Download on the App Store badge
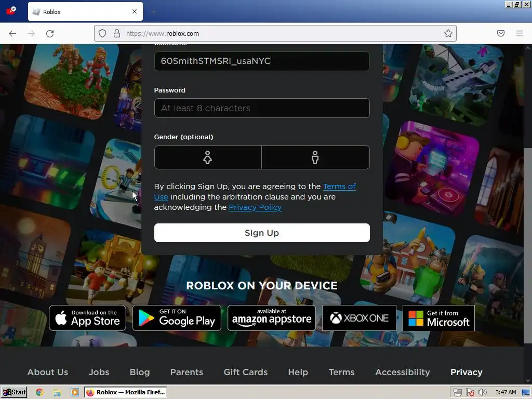The width and height of the screenshot is (532, 399). 87,318
